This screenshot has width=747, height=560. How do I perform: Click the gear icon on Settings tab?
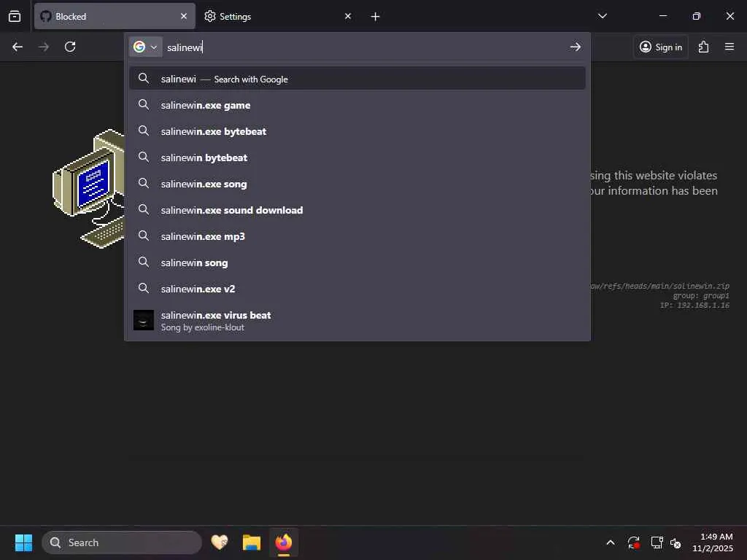[210, 16]
